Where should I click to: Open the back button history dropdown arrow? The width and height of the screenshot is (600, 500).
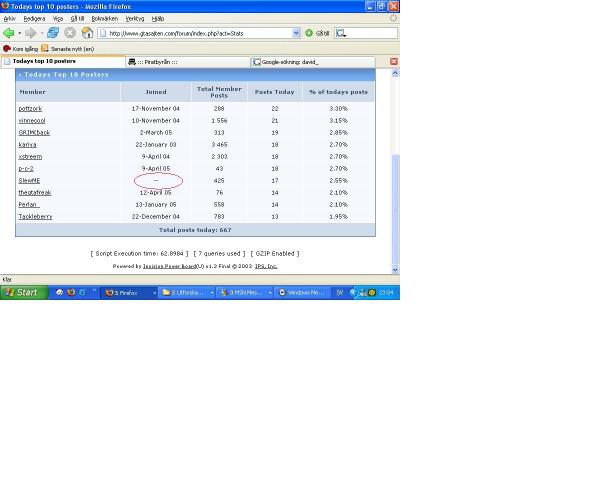coord(20,33)
